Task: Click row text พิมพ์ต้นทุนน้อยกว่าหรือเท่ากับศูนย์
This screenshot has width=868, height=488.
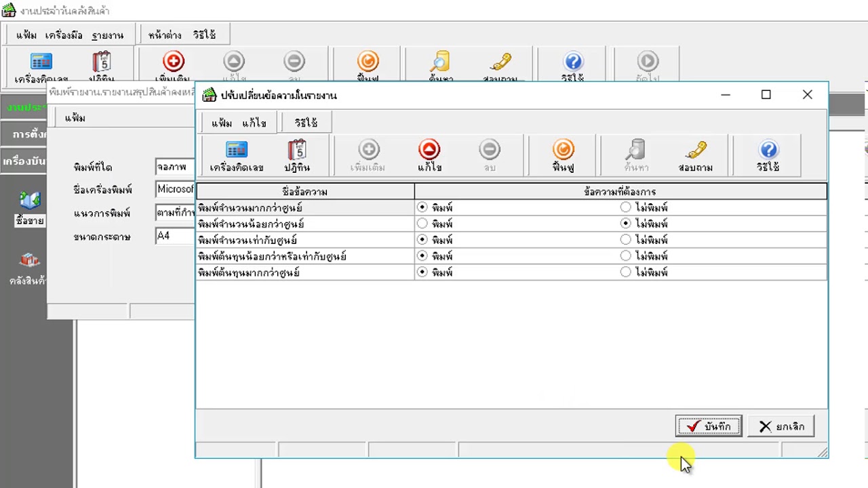Action: tap(272, 256)
